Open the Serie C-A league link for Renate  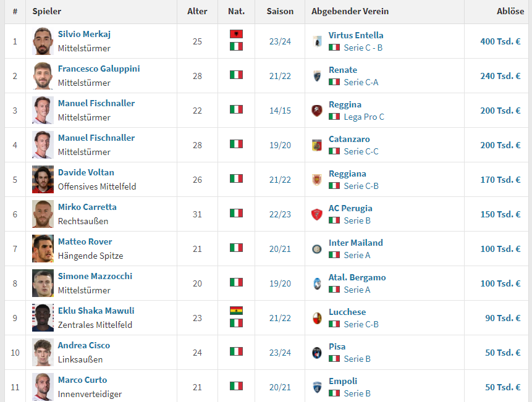[x=361, y=82]
